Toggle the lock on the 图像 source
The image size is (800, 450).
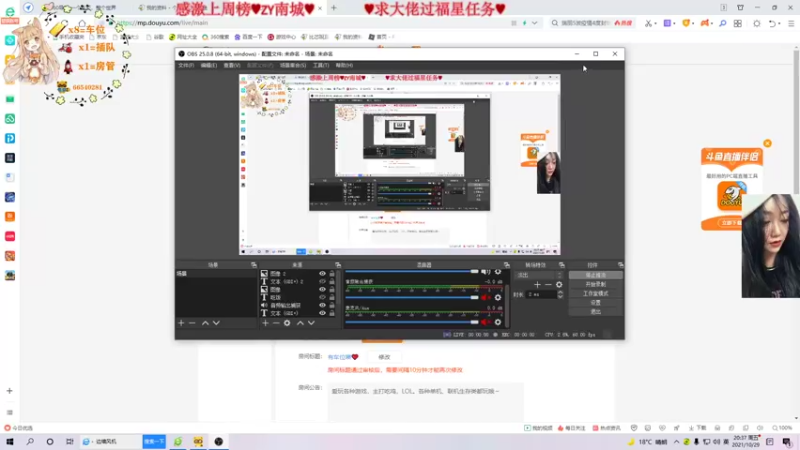(x=332, y=289)
